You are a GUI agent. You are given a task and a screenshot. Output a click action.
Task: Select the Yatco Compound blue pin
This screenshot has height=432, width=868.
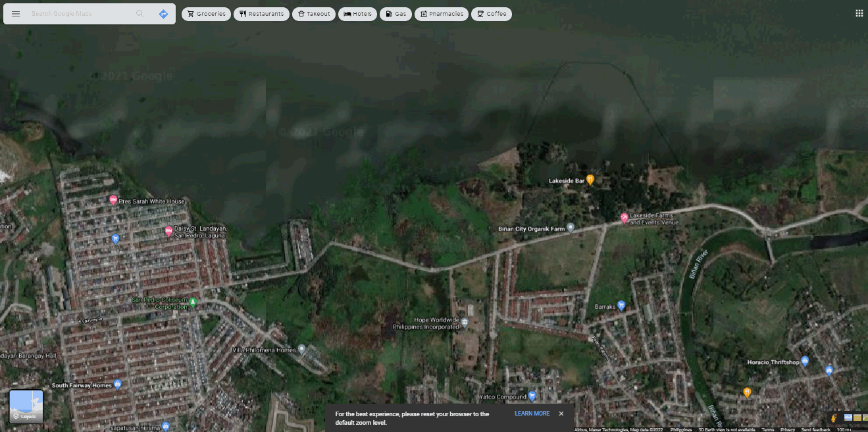coord(532,396)
